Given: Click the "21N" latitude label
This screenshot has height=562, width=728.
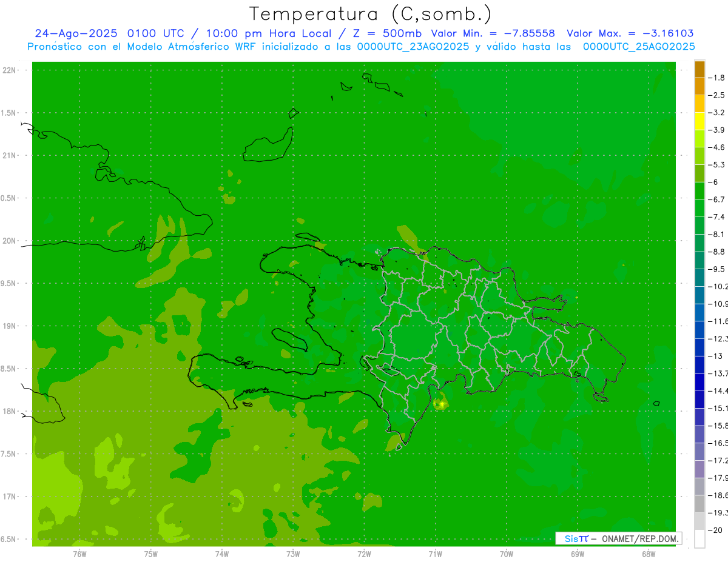Looking at the screenshot, I should coord(10,155).
